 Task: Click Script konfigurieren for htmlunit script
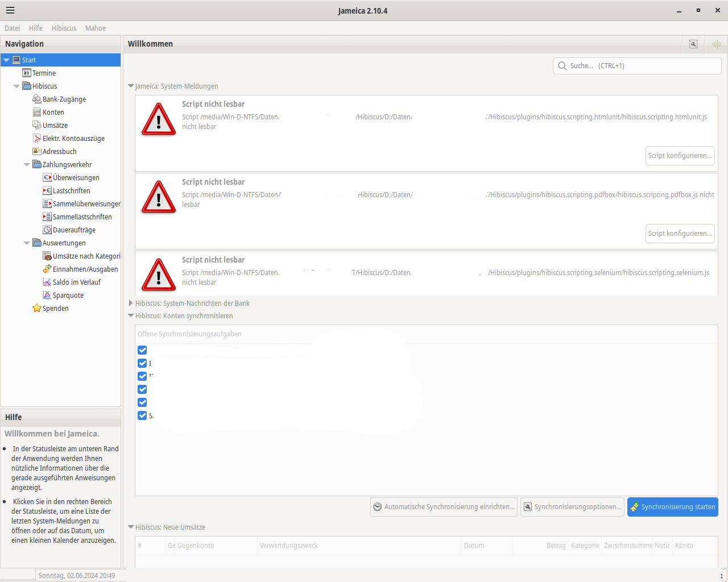point(680,156)
